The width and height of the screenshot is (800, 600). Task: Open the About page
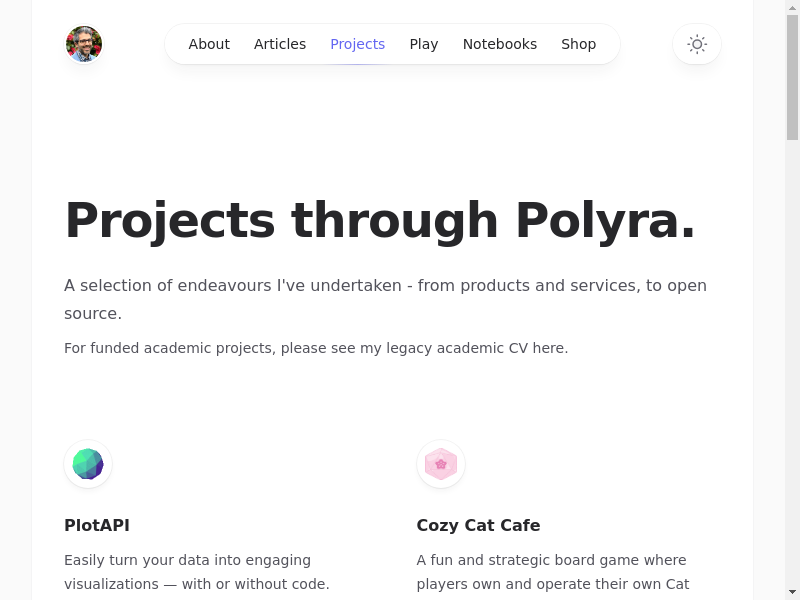(x=209, y=44)
